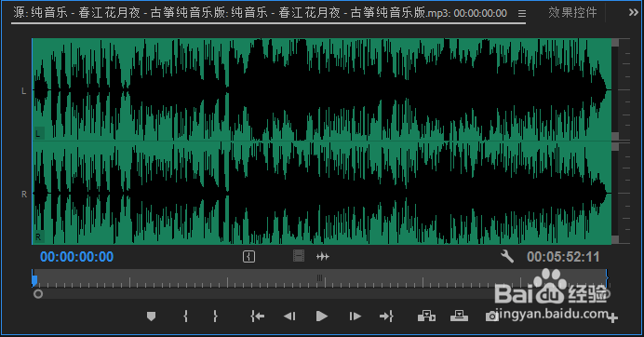
Task: Click the blue playhead on time ruler
Action: pos(34,280)
